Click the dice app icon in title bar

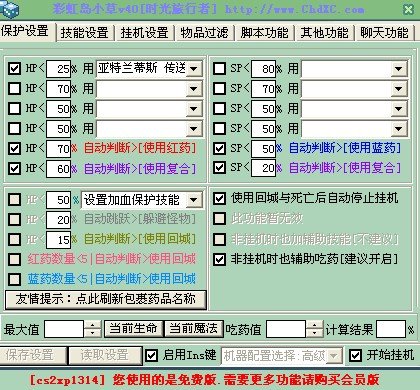[9, 9]
